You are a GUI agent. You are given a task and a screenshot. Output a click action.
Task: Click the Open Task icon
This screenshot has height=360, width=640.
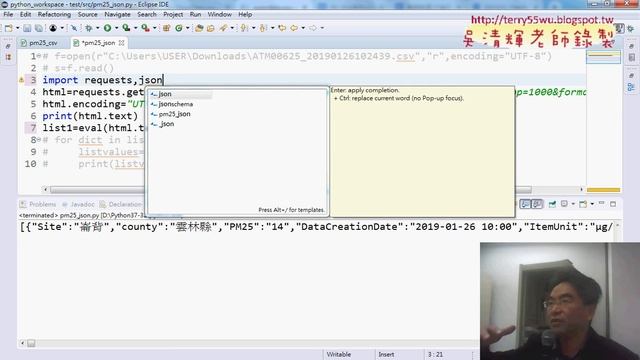point(211,28)
